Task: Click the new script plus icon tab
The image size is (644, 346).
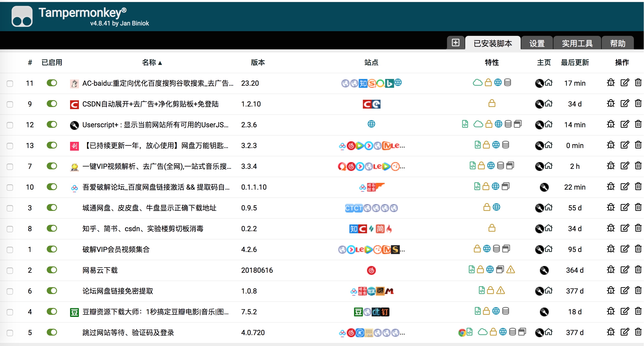Action: pyautogui.click(x=455, y=43)
